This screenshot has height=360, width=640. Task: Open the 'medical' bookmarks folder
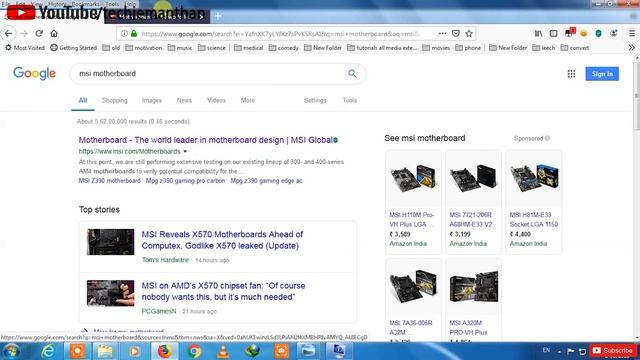tap(249, 48)
